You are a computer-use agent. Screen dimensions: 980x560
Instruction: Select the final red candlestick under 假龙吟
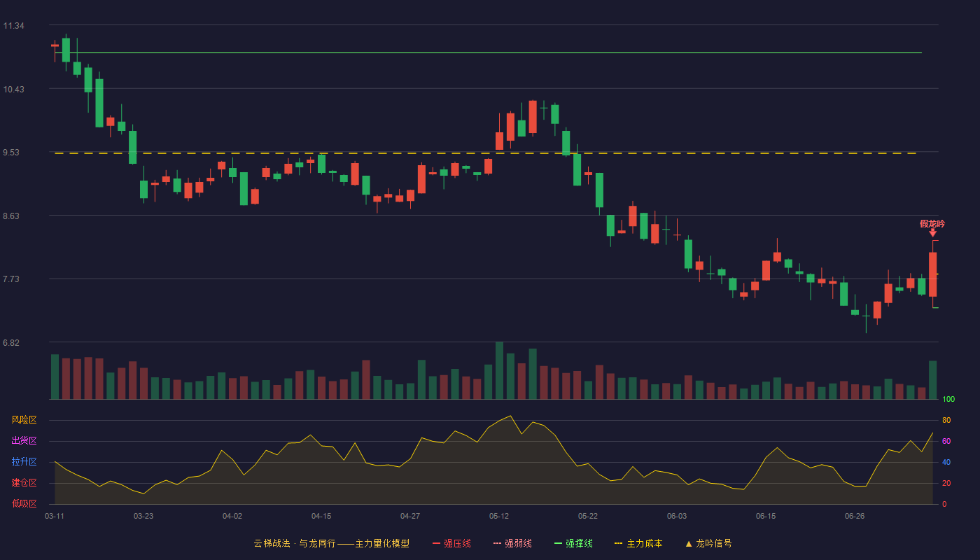pos(932,274)
